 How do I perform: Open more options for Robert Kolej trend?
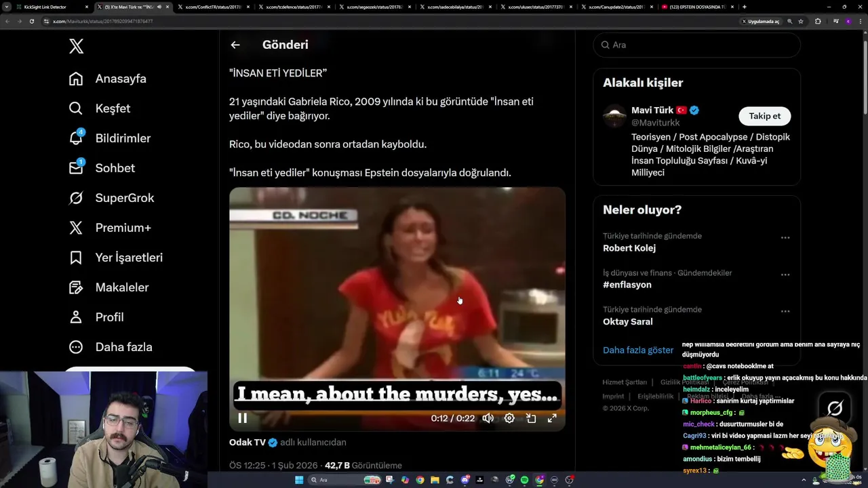click(x=785, y=238)
